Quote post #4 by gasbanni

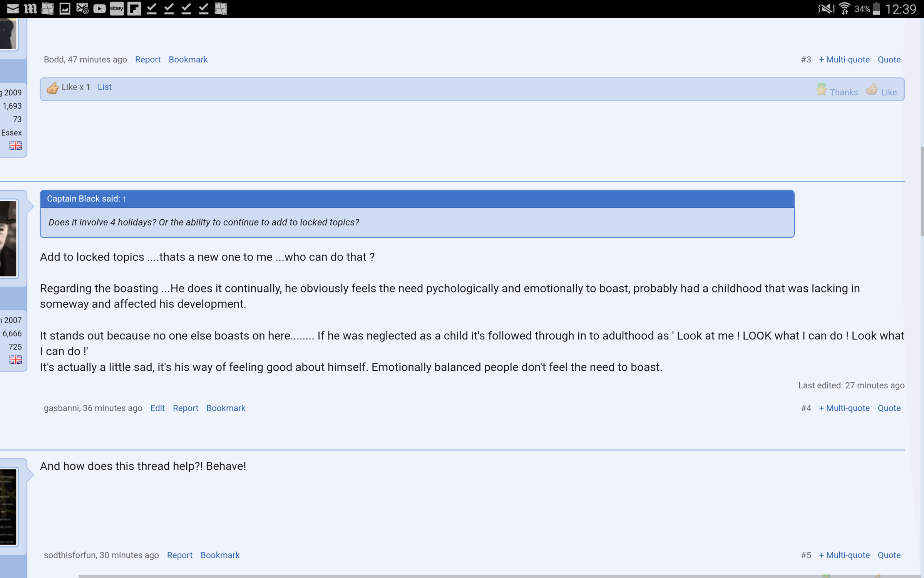click(x=889, y=408)
